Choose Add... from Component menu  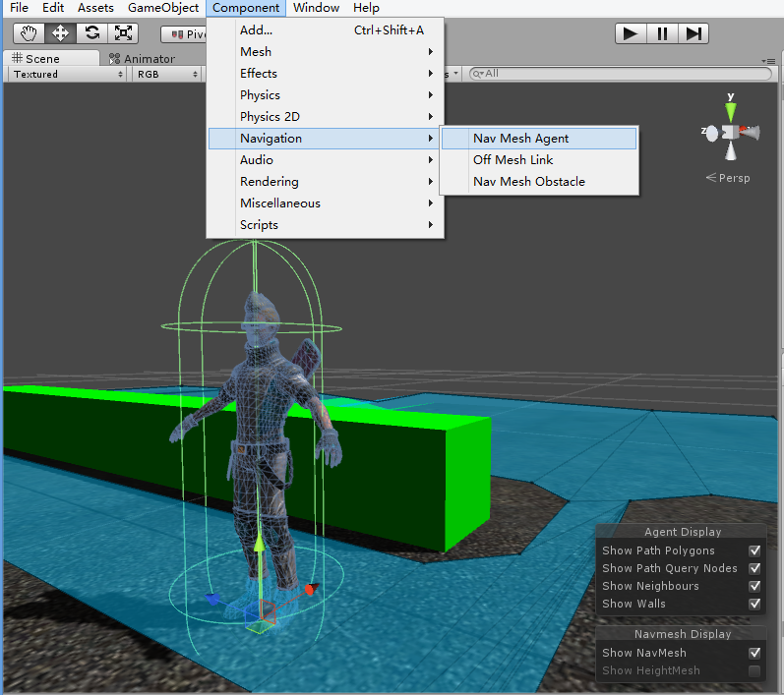coord(326,29)
